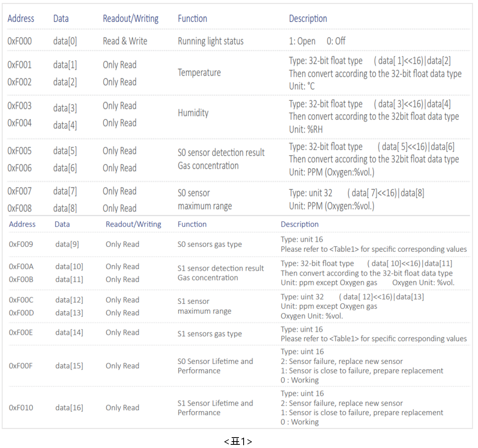Click the 0xF000 address cell
Viewport: 478px width, 448px height.
click(20, 41)
